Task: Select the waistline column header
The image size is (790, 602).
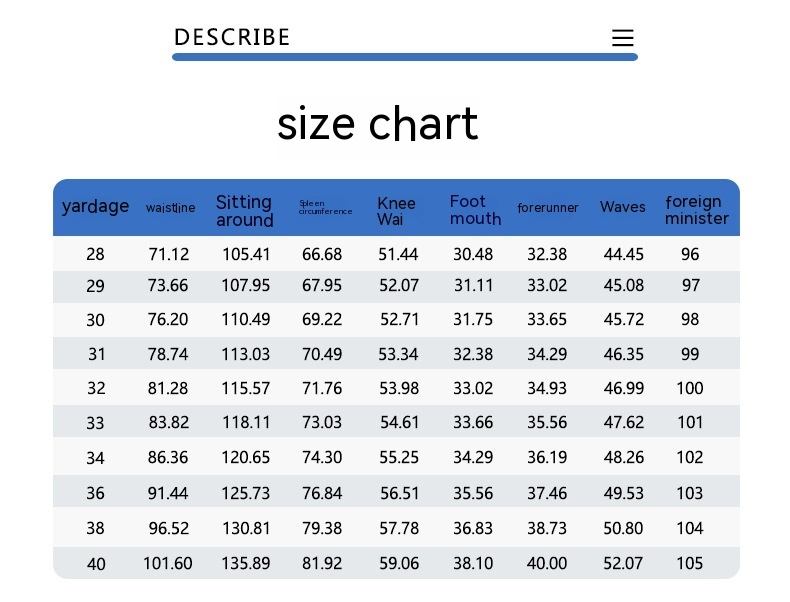Action: coord(170,208)
